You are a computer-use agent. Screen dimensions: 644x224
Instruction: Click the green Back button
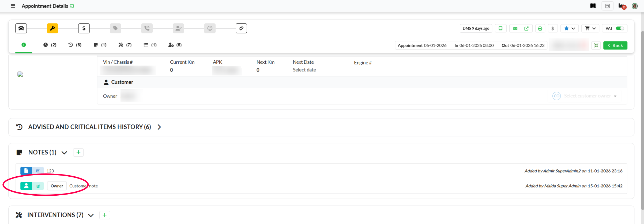click(615, 45)
